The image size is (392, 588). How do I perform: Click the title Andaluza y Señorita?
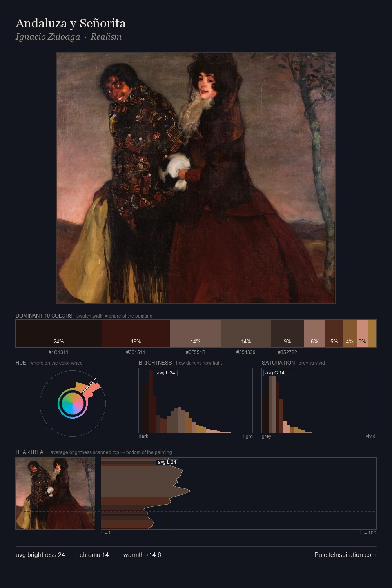[71, 23]
